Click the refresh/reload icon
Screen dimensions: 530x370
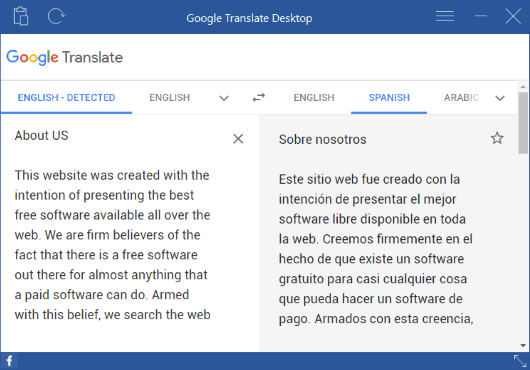tap(56, 16)
